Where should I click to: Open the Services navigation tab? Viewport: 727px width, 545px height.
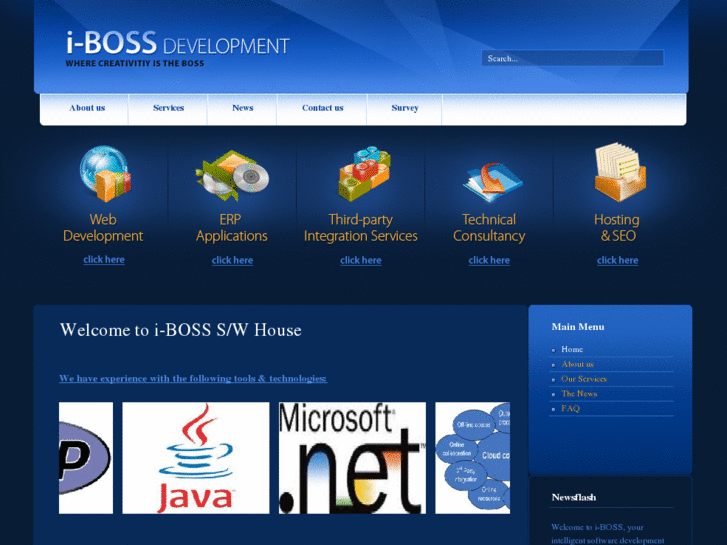pyautogui.click(x=168, y=108)
